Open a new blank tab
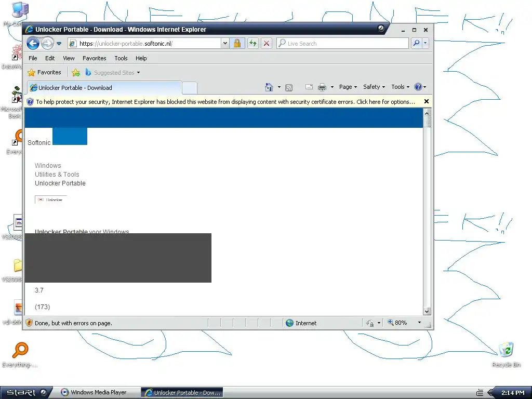The height and width of the screenshot is (399, 532). 190,88
